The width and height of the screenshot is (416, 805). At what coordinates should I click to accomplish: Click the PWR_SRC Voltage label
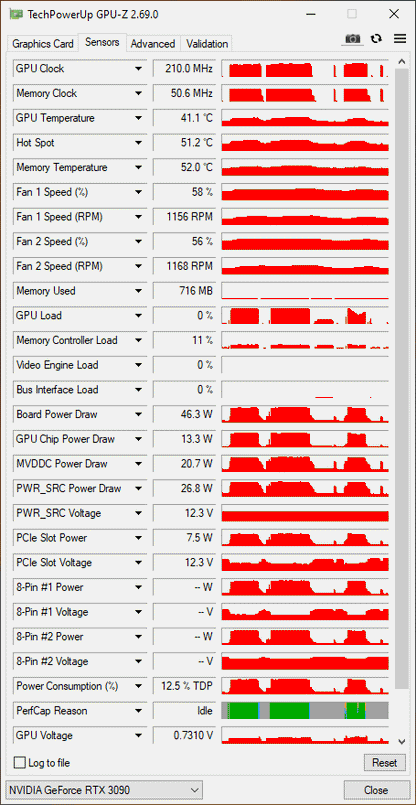(59, 513)
